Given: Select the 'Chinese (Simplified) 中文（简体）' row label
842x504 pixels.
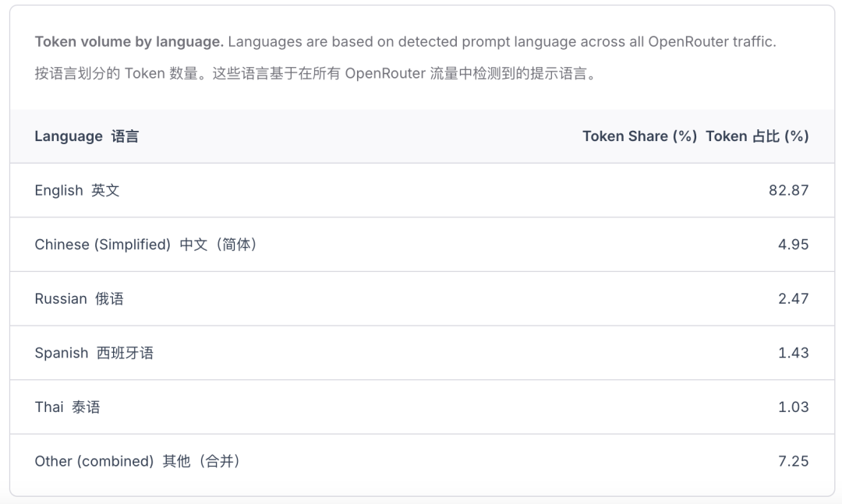Looking at the screenshot, I should click(146, 245).
